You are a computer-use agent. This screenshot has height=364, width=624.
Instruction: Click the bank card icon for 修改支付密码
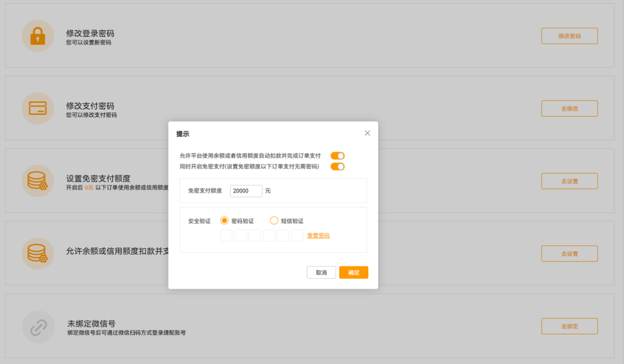pyautogui.click(x=38, y=108)
